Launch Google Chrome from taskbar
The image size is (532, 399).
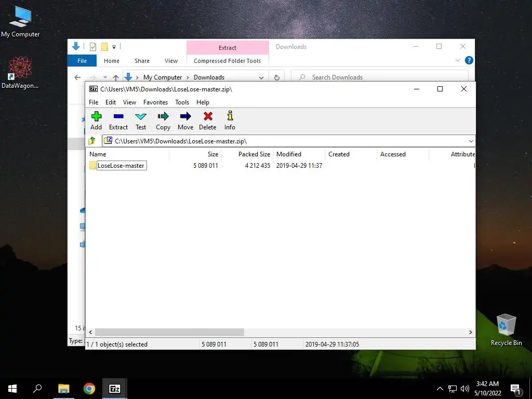pyautogui.click(x=89, y=389)
